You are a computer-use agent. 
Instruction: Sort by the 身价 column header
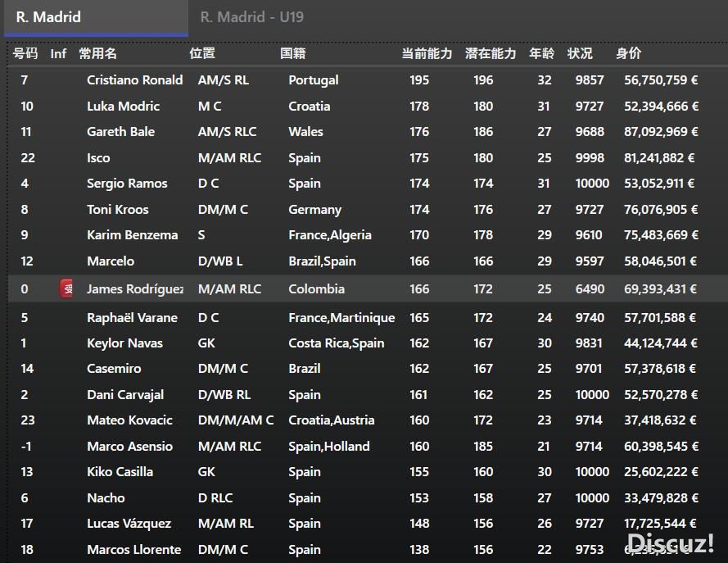tap(629, 53)
